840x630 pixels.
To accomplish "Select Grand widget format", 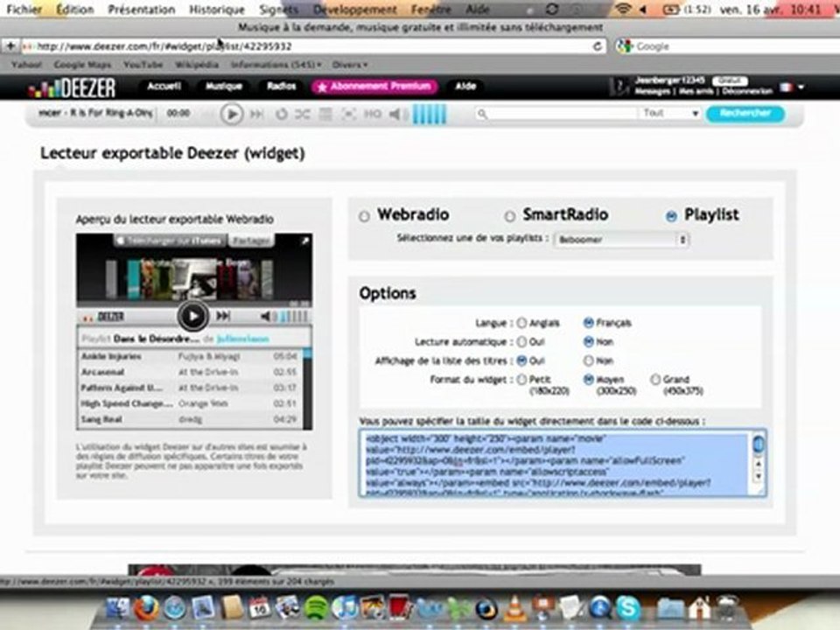I will [655, 379].
